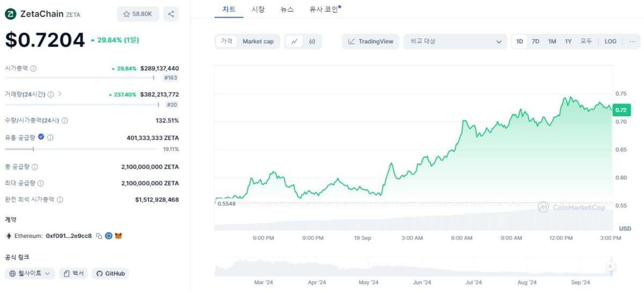Open the 비교 대상 dropdown
This screenshot has width=644, height=291.
pyautogui.click(x=455, y=41)
